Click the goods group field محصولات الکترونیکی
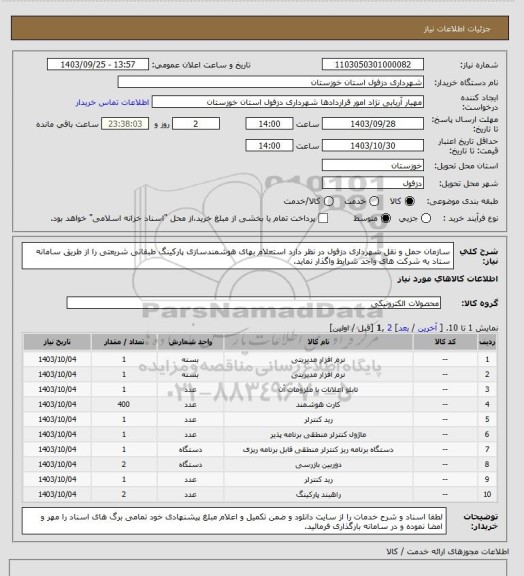The image size is (524, 576). point(254,303)
